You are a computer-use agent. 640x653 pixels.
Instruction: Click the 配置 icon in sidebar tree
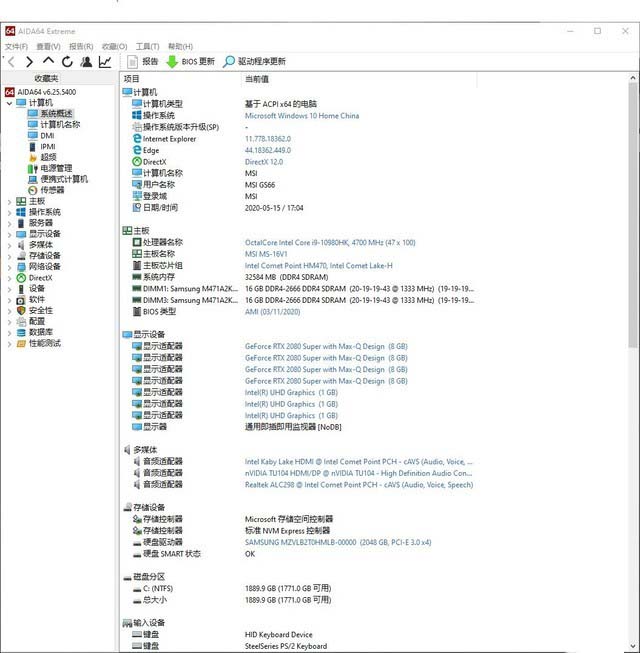[21, 322]
